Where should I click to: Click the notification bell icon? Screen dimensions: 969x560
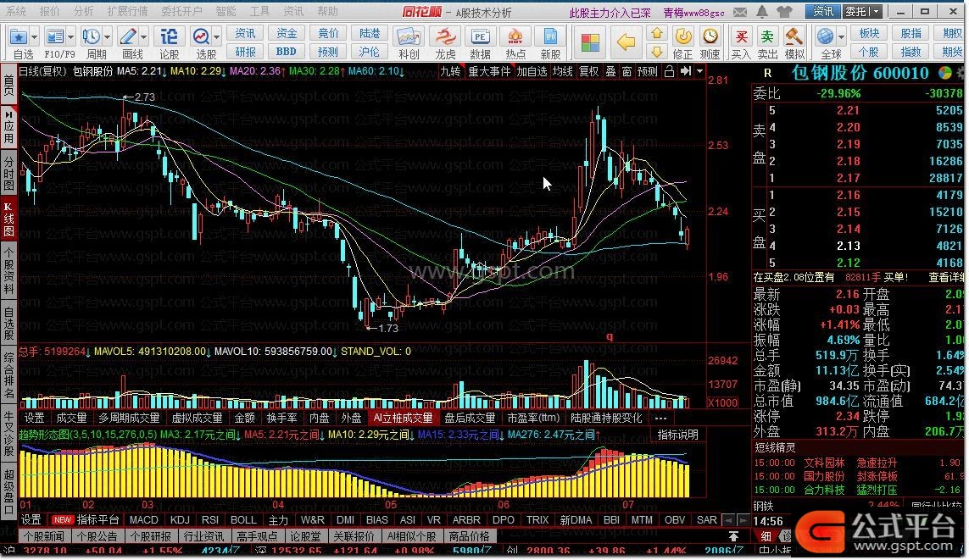point(762,12)
